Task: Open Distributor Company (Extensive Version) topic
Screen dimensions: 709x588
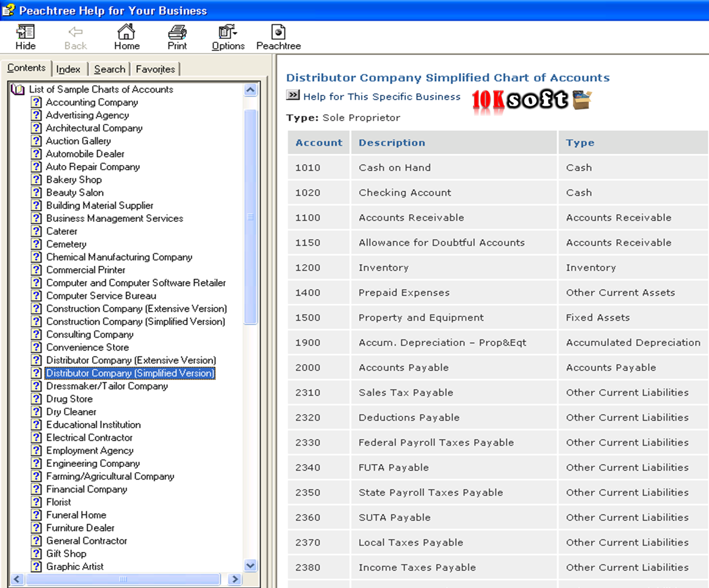Action: 131,360
